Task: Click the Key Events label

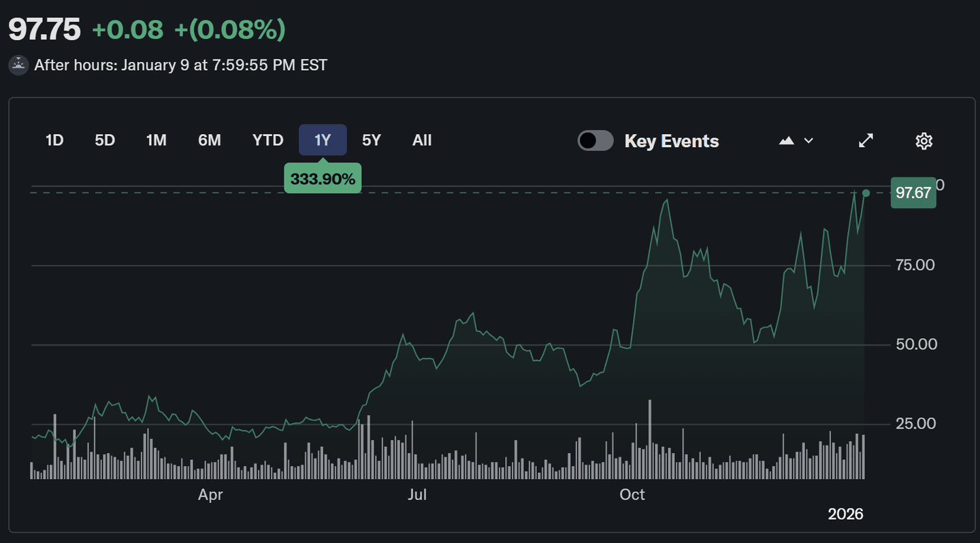Action: (671, 141)
